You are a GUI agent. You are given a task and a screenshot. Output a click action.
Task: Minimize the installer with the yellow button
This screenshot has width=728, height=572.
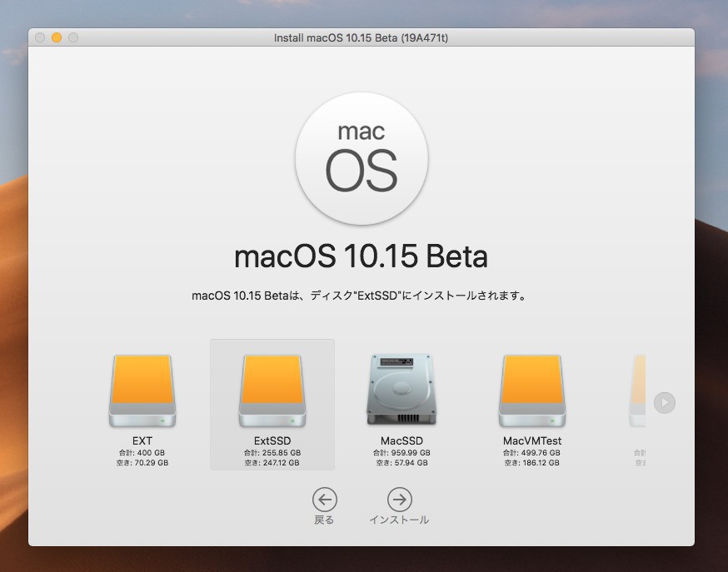[57, 37]
